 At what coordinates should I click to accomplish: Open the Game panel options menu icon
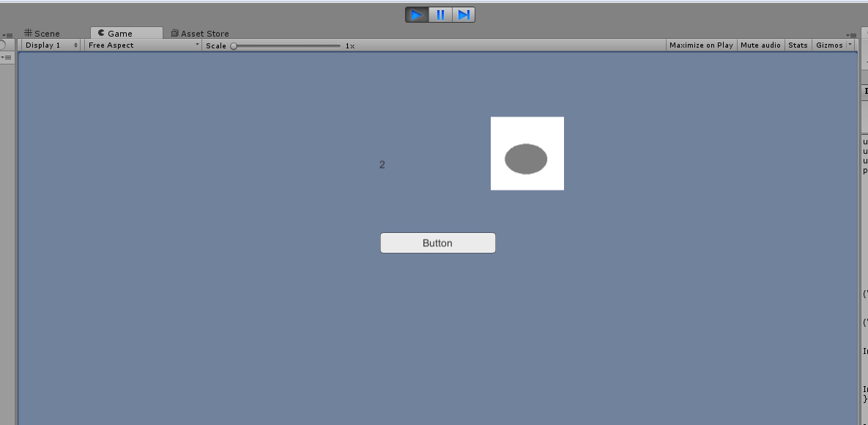(851, 35)
